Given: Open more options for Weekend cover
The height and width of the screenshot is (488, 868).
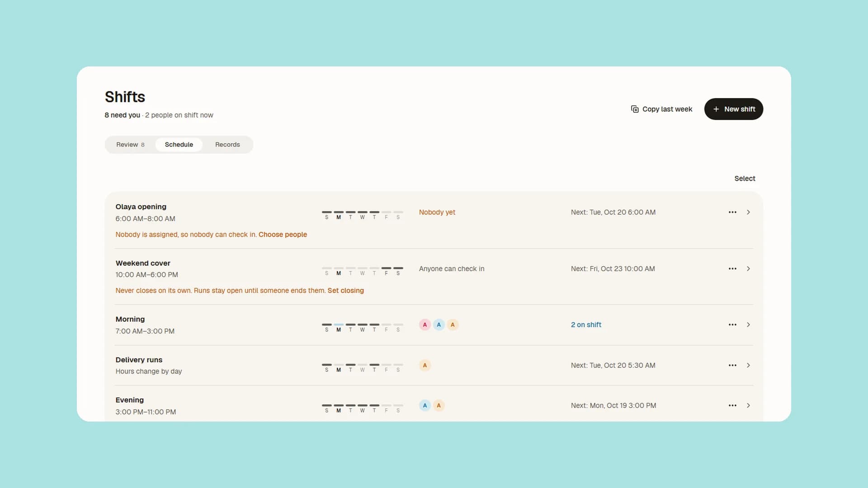Looking at the screenshot, I should coord(732,269).
